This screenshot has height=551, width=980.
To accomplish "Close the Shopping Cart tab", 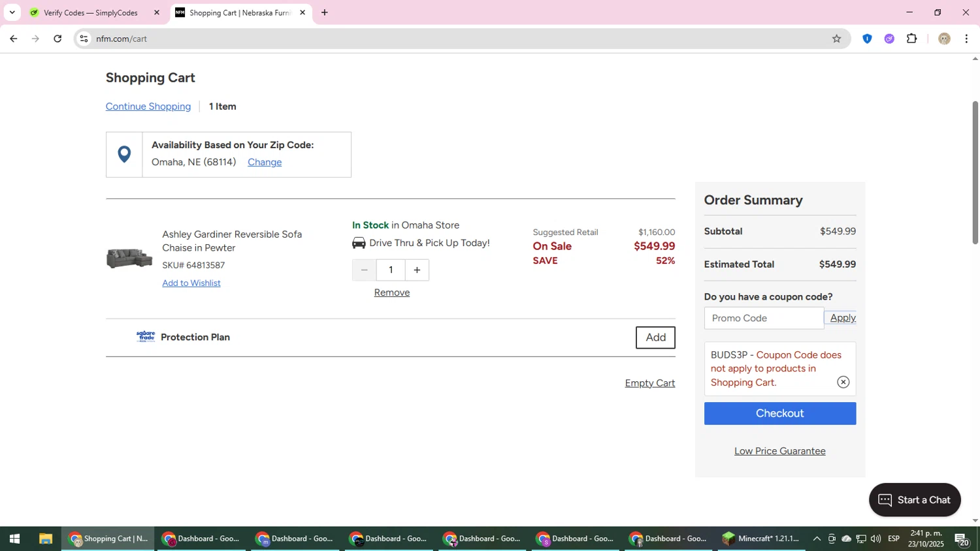I will (302, 12).
